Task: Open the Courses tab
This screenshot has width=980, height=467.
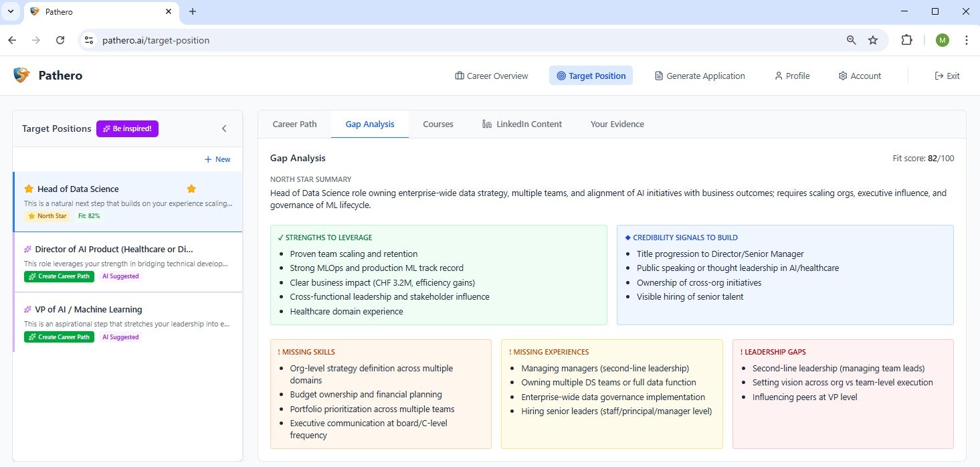Action: 437,124
